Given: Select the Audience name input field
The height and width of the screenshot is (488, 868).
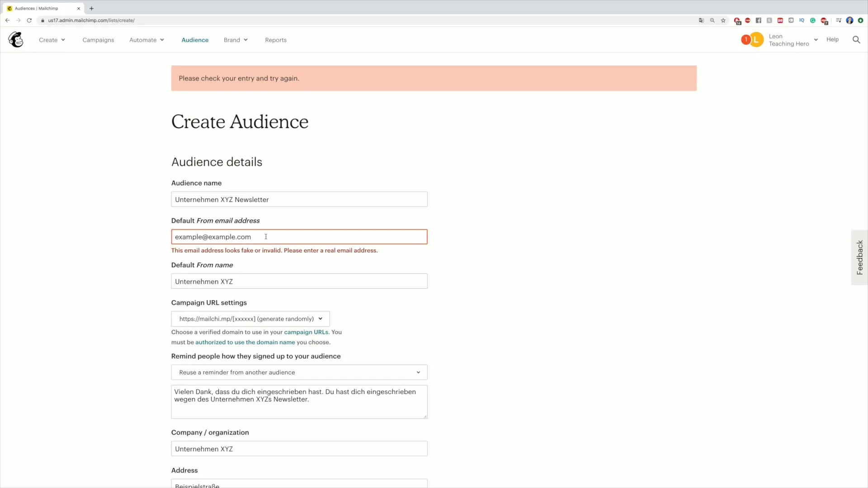Looking at the screenshot, I should (299, 199).
